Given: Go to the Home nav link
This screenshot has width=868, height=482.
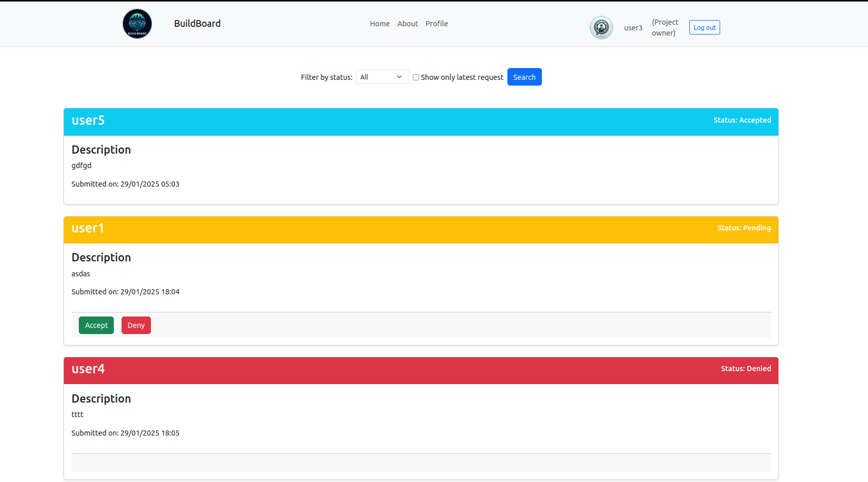Looking at the screenshot, I should [380, 24].
